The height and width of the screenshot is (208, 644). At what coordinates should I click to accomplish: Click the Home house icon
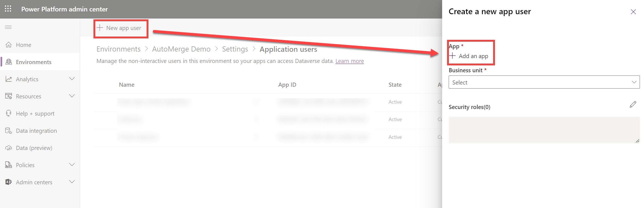pos(9,45)
